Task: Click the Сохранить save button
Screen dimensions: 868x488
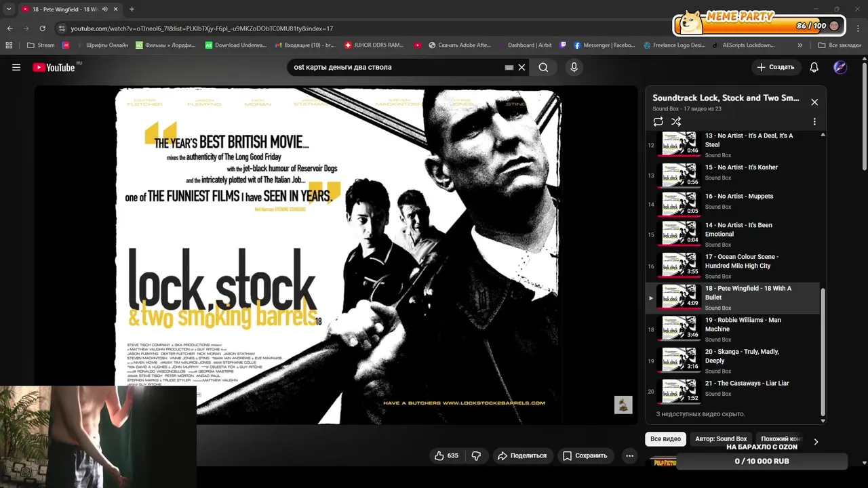Action: (x=585, y=455)
